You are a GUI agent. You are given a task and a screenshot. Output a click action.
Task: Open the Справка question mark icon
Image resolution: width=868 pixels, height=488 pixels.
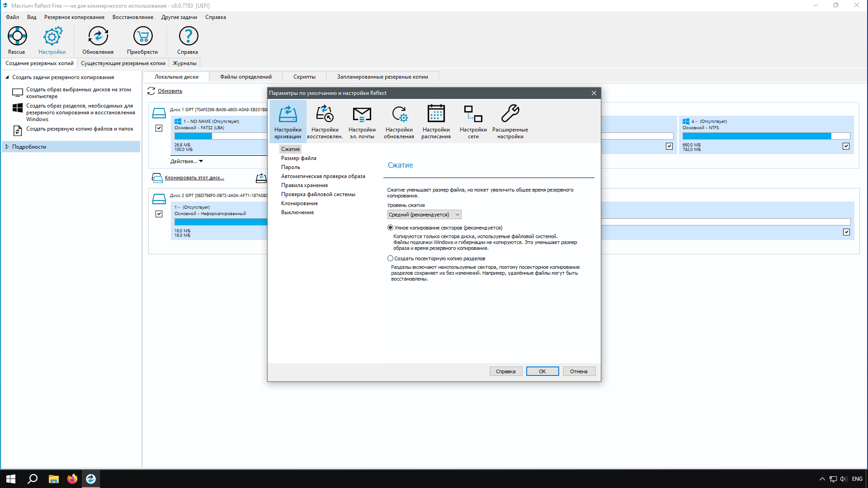pyautogui.click(x=188, y=36)
